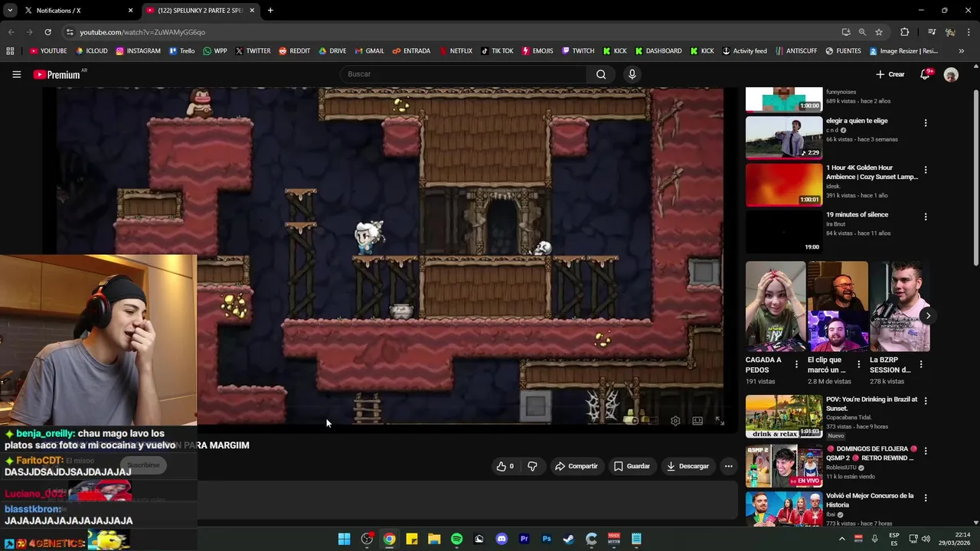Open Chrome media controls icon
Screen dimensions: 980x551
pyautogui.click(x=932, y=32)
